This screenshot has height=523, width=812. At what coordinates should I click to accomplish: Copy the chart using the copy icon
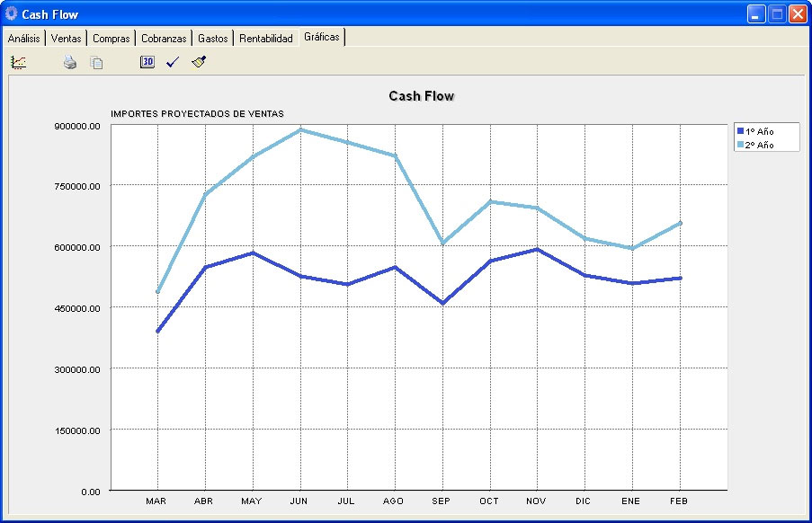tap(96, 62)
